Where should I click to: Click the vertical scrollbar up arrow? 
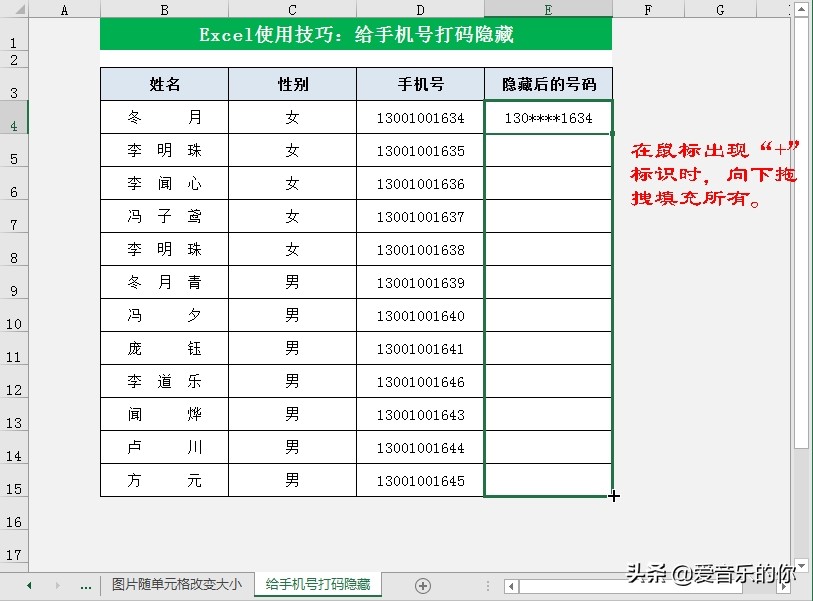click(x=802, y=10)
